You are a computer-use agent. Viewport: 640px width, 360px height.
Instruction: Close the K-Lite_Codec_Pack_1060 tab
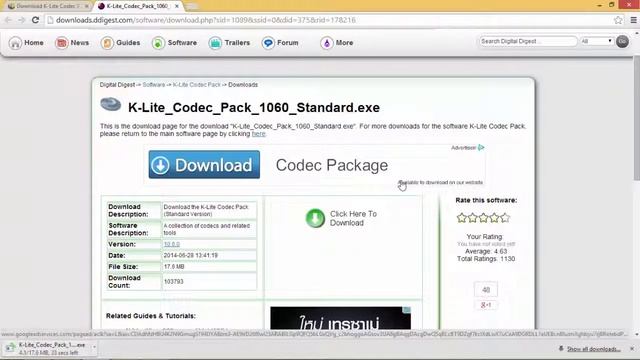pos(177,6)
